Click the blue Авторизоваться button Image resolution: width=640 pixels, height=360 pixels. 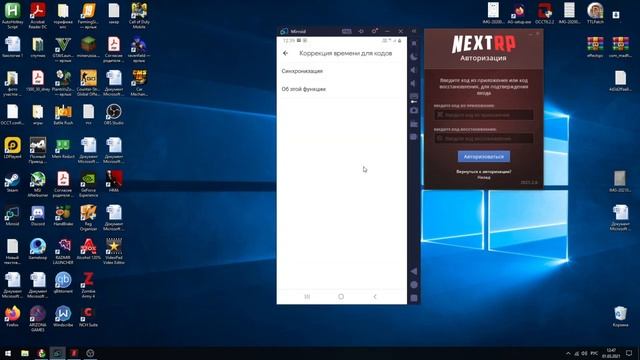[x=484, y=156]
